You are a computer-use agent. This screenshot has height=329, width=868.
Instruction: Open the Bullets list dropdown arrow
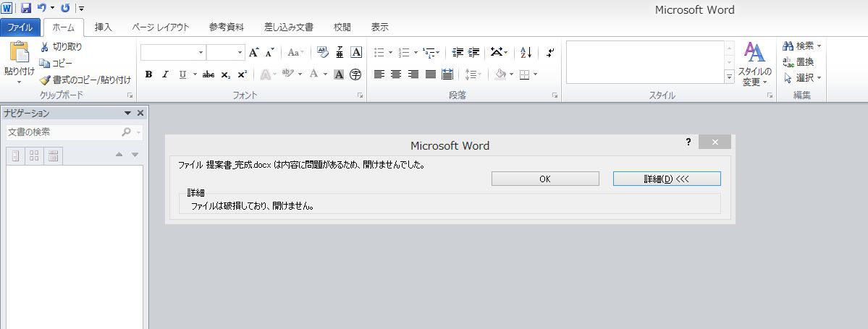(x=390, y=53)
